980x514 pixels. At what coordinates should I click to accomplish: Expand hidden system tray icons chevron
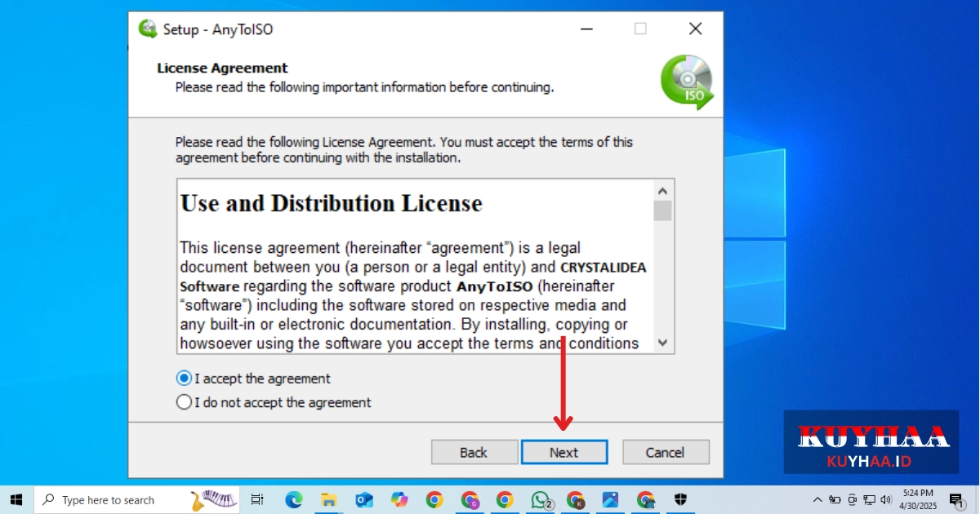[817, 499]
